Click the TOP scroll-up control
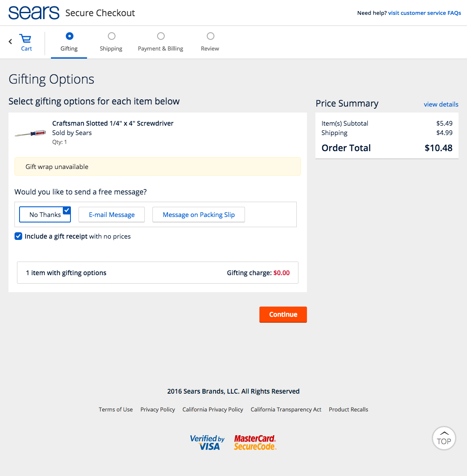The height and width of the screenshot is (476, 467). 444,438
